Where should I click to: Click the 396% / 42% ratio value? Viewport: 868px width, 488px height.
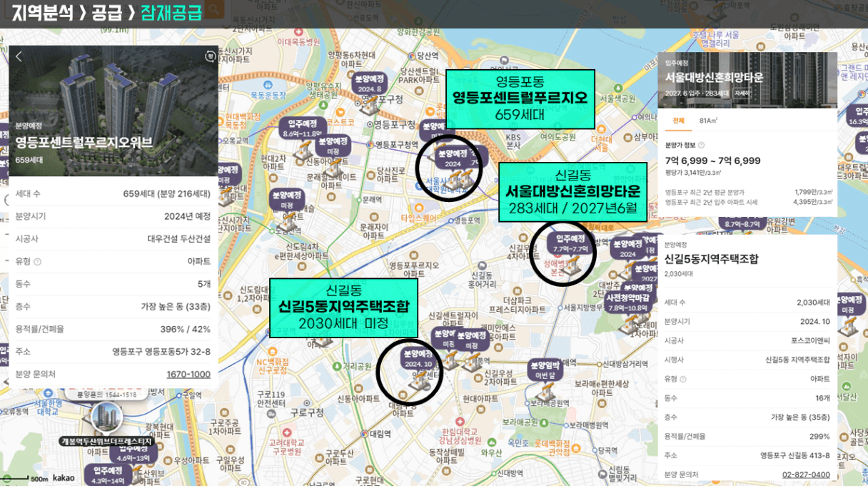point(186,329)
